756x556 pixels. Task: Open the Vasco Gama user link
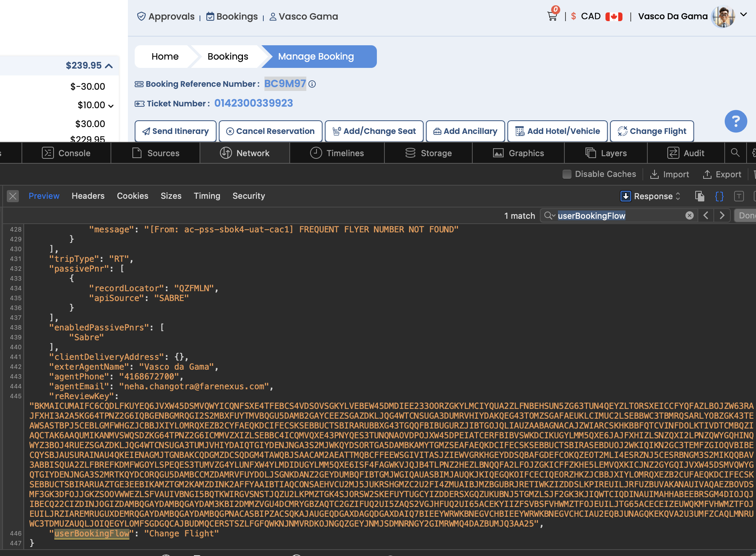click(304, 17)
